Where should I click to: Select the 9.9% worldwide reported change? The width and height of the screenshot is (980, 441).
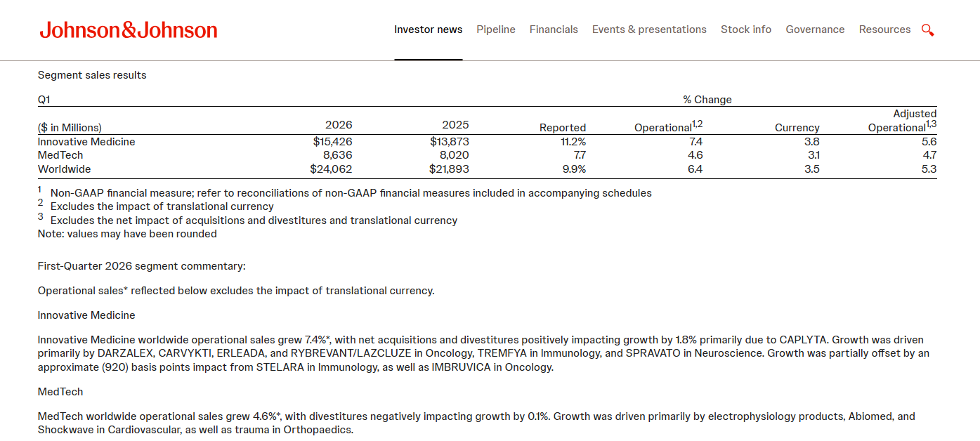point(573,169)
